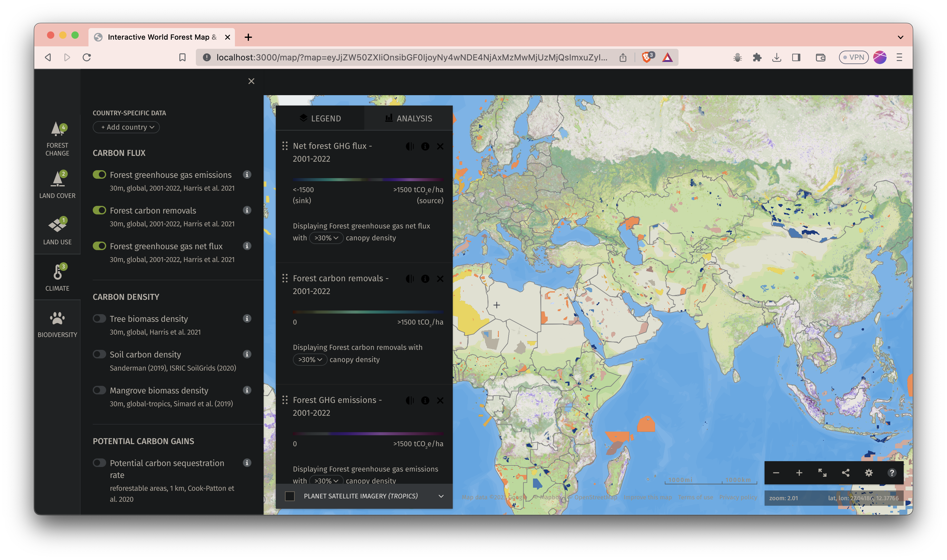This screenshot has height=560, width=947.
Task: Adjust opacity of Net forest GHG flux layer
Action: pos(409,146)
